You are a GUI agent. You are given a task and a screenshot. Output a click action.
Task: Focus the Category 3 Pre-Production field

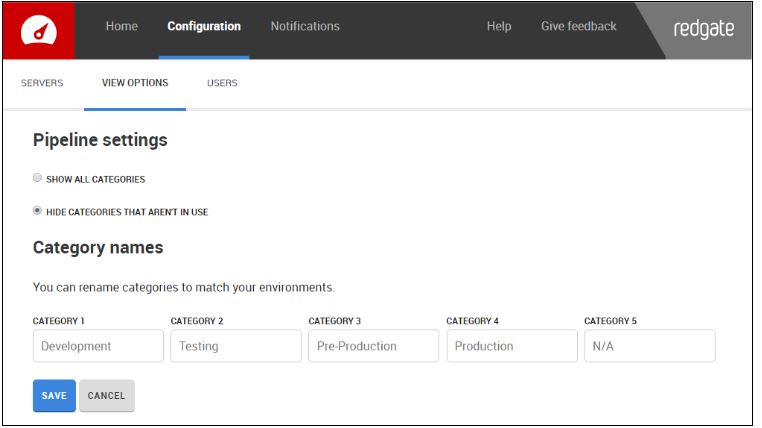click(x=374, y=346)
